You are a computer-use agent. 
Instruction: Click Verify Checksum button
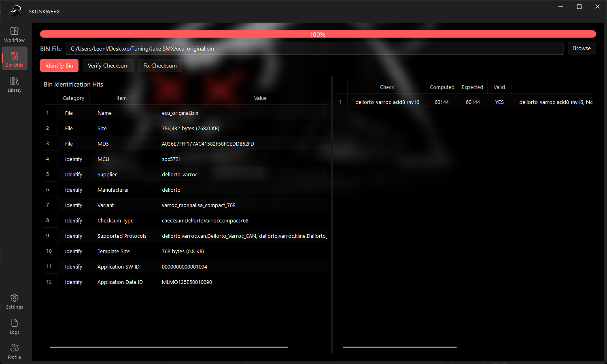(x=108, y=66)
